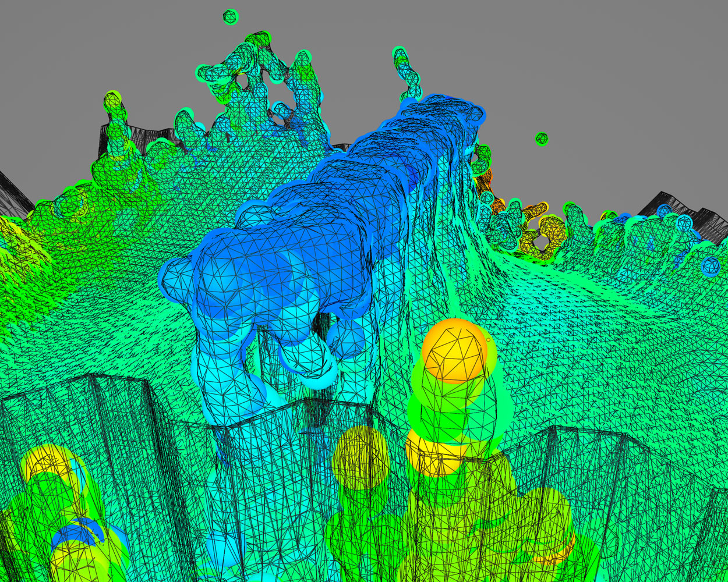728x582 pixels.
Task: Select the yellow sphere beneath the orange sphere
Action: click(x=434, y=454)
